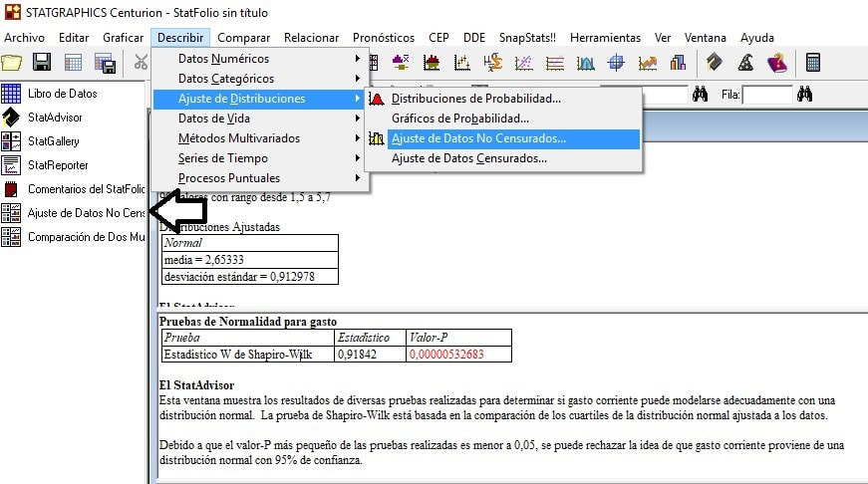Click the binoculars icon left of Fila
868x484 pixels.
click(x=700, y=94)
